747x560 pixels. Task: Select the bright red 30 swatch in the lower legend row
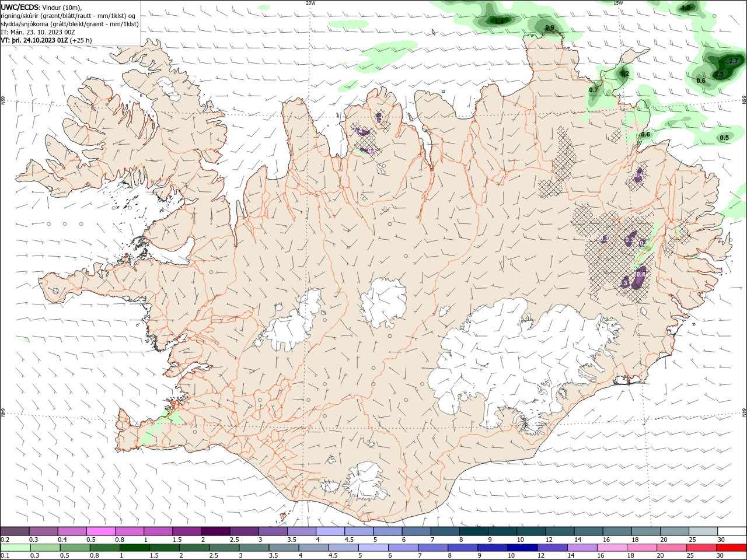731,548
